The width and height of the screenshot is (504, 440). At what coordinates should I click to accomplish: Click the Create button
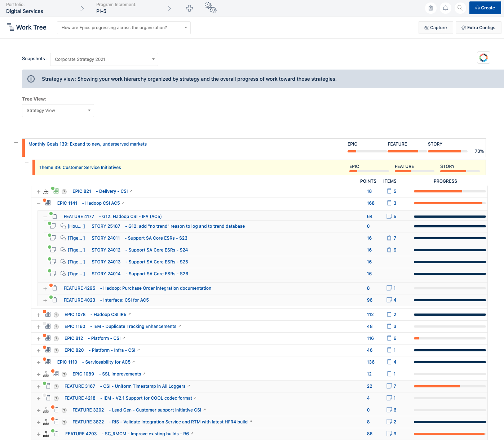point(485,8)
